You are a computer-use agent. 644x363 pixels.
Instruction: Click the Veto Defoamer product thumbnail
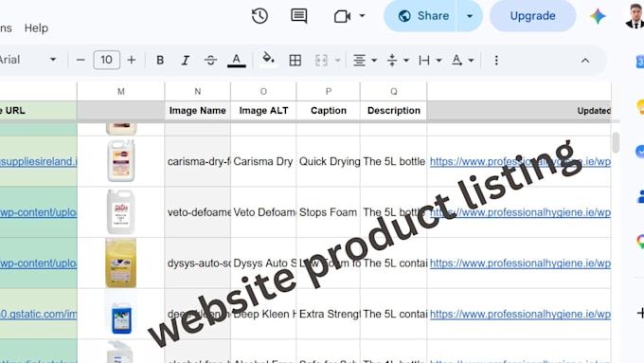click(x=121, y=211)
